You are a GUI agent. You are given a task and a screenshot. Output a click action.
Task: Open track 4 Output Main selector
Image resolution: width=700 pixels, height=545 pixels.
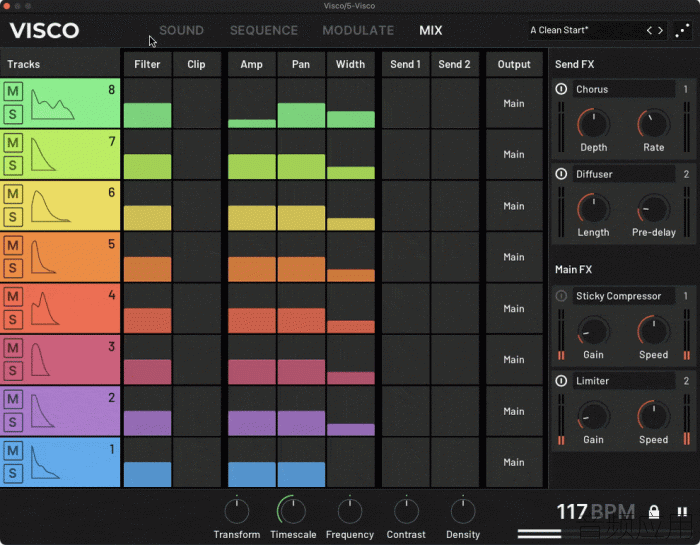514,308
